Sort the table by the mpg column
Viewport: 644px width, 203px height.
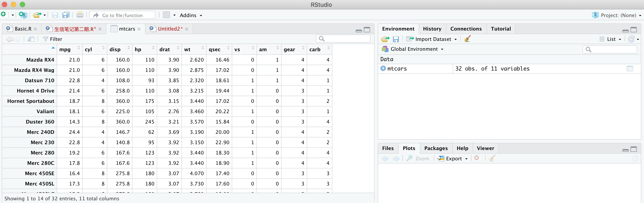pos(70,49)
